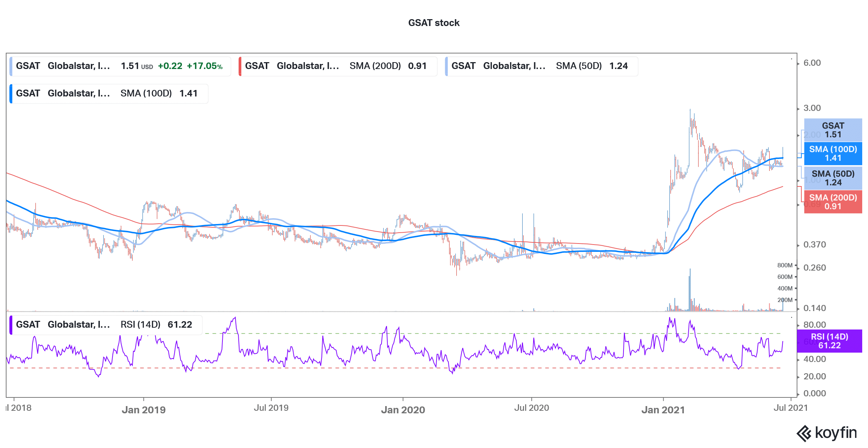This screenshot has width=868, height=448.
Task: Click the 40.00 RSI axis label
Action: 814,359
